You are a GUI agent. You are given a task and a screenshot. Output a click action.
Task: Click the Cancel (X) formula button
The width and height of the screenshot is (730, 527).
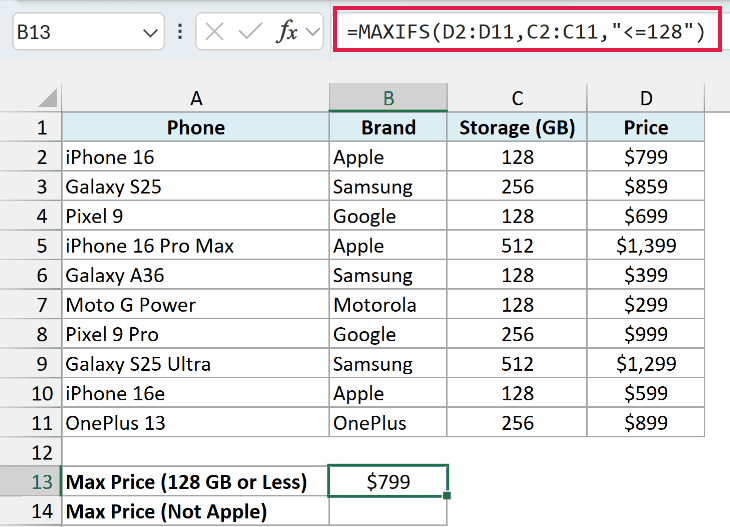(x=215, y=32)
